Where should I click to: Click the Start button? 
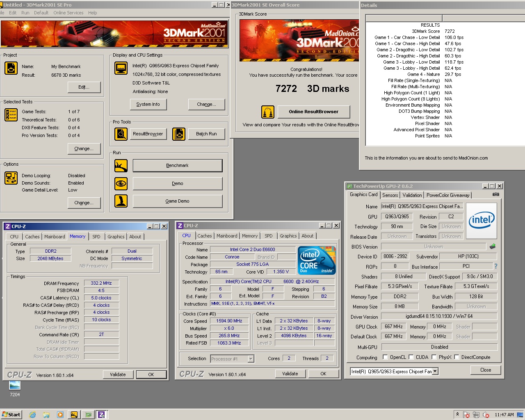[x=11, y=415]
